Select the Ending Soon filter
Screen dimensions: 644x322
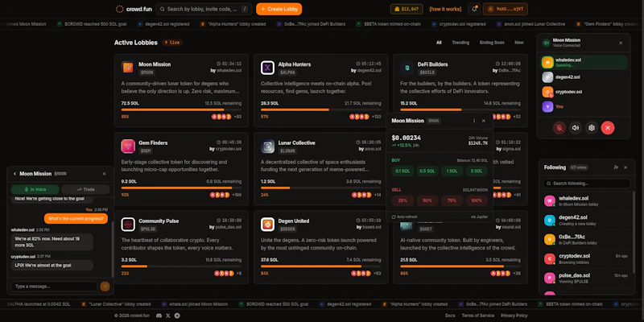pos(492,43)
